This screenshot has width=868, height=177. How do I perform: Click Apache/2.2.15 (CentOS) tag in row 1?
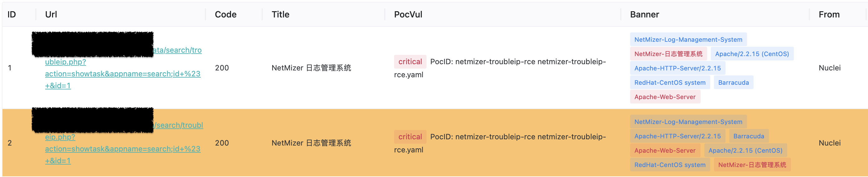(x=752, y=54)
